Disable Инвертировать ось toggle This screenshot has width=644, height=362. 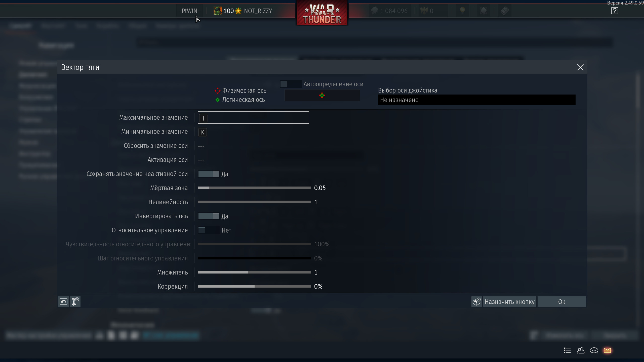209,216
